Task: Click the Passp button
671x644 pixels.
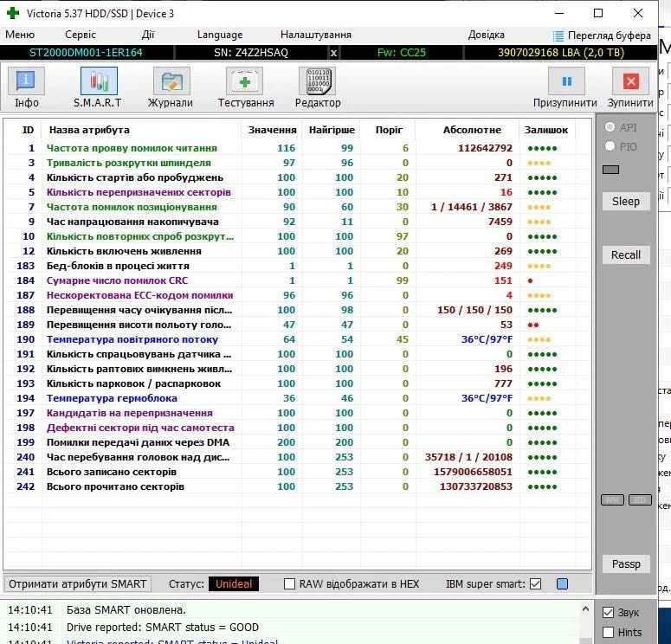Action: pyautogui.click(x=626, y=564)
